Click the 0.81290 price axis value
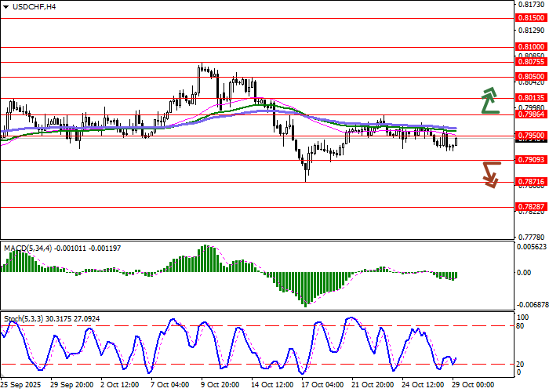The image size is (549, 392). click(x=532, y=31)
